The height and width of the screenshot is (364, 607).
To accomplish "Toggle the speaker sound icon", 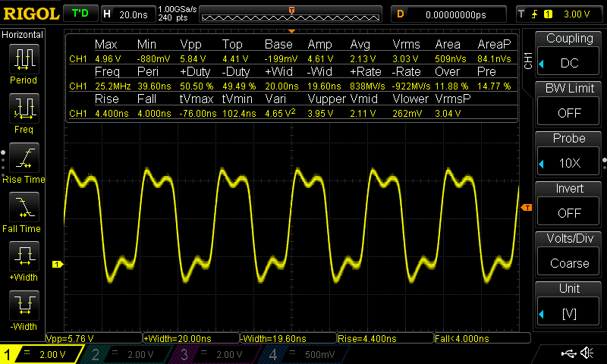I will (x=586, y=353).
